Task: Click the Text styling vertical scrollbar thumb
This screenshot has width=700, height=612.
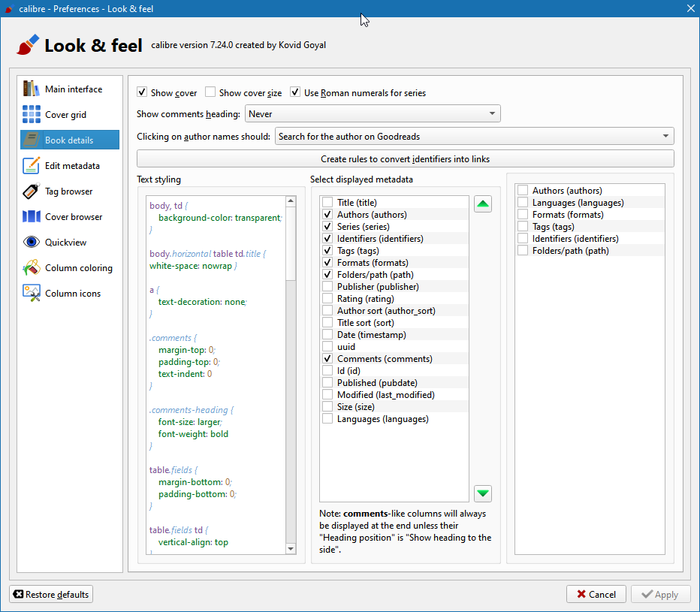Action: [x=291, y=244]
